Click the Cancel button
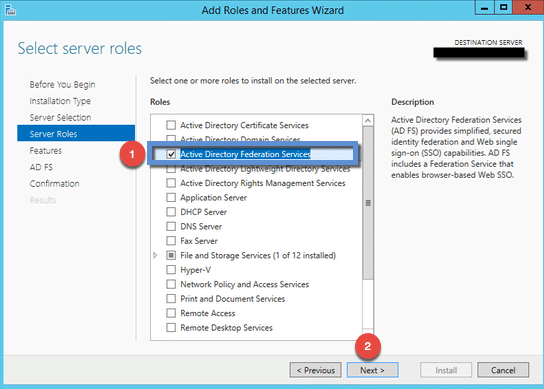This screenshot has height=389, width=544. (x=503, y=370)
